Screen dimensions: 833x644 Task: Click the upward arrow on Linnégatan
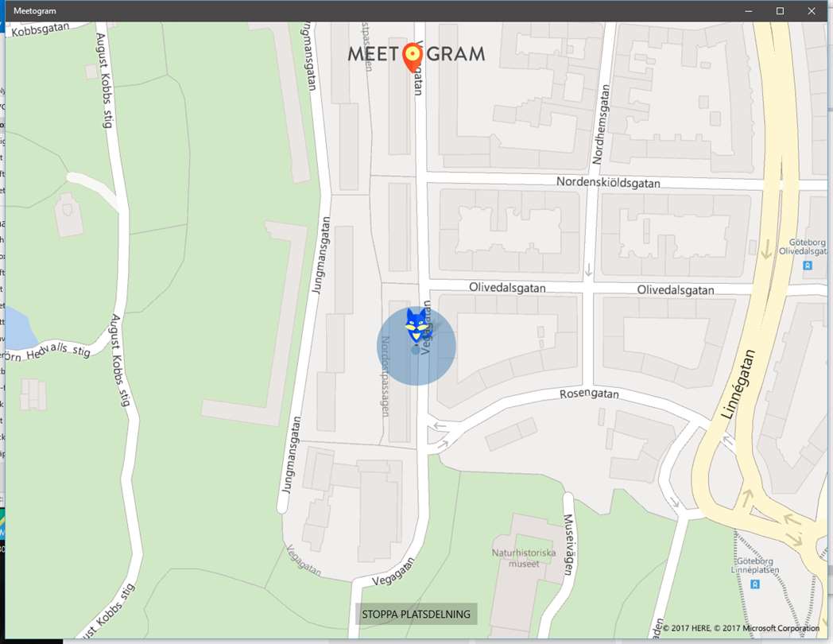click(x=747, y=498)
